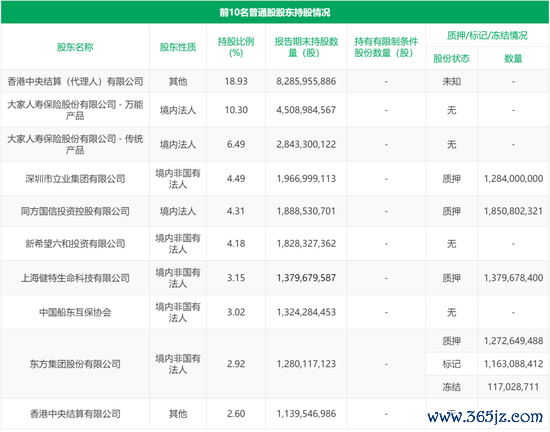Screen dimensions: 550x432
Task: Click the 1,966,999,113 shares cell
Action: tap(306, 179)
